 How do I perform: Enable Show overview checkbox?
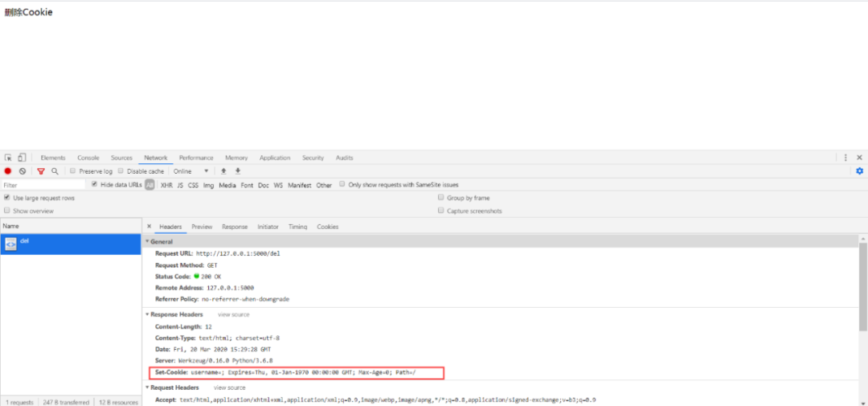click(x=7, y=211)
